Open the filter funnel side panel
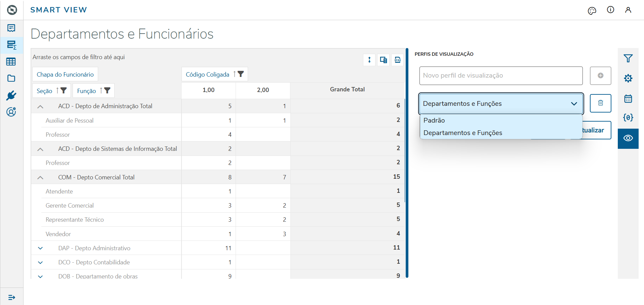 tap(628, 58)
